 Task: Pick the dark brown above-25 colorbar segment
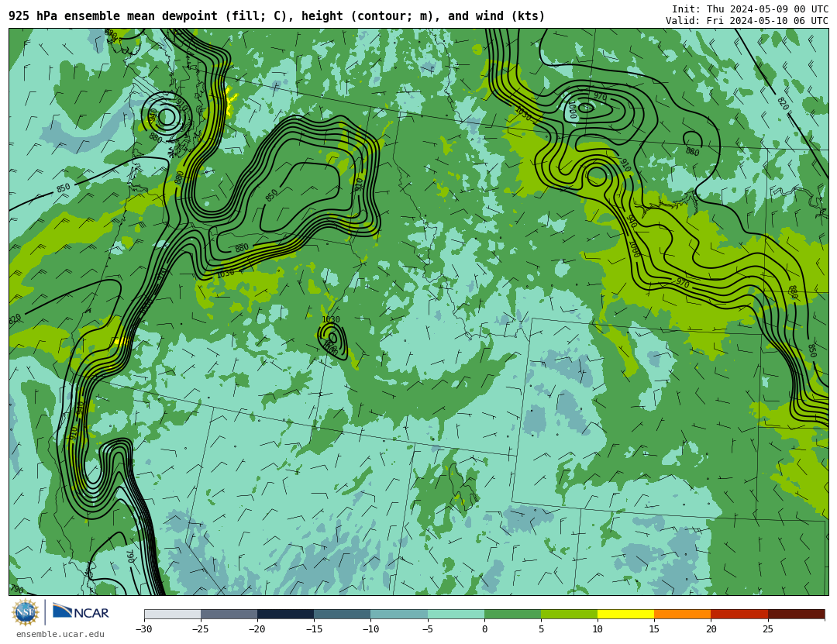click(x=797, y=615)
